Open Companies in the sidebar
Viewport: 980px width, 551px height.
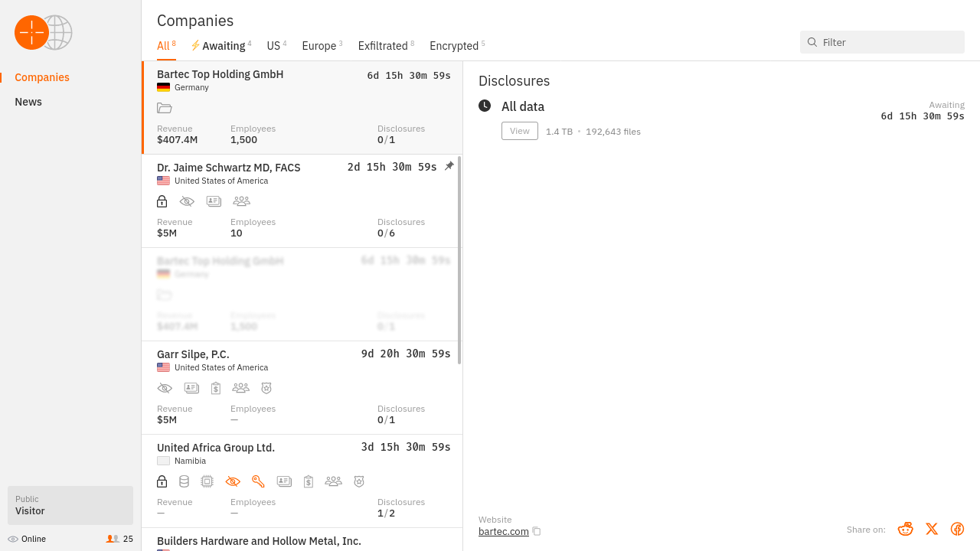click(x=42, y=77)
